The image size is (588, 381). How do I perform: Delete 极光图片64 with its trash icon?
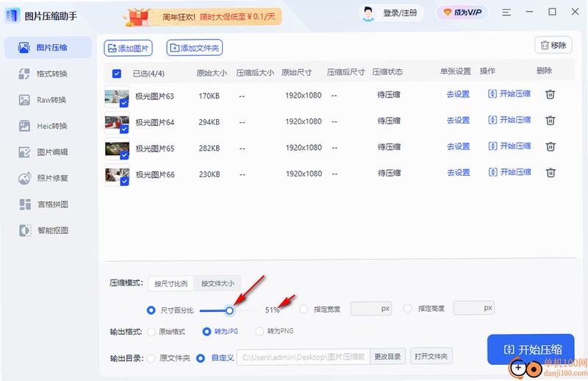pos(550,121)
